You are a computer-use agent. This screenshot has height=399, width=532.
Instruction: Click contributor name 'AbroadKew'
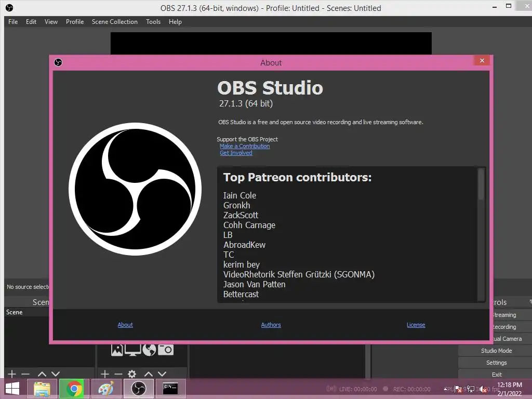coord(244,245)
